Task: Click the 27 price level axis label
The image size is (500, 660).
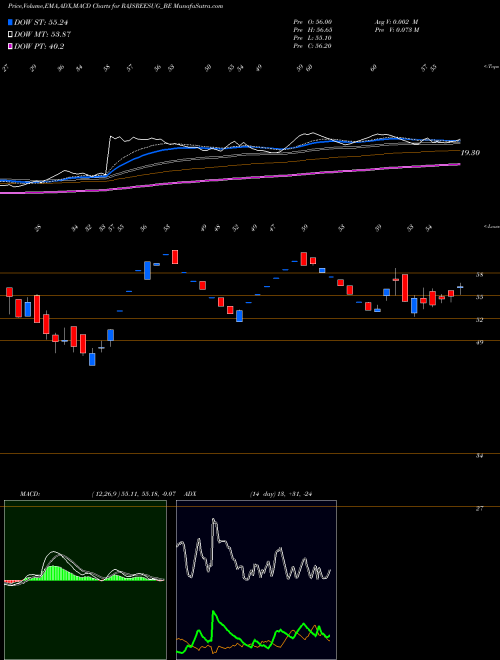Action: 479,509
